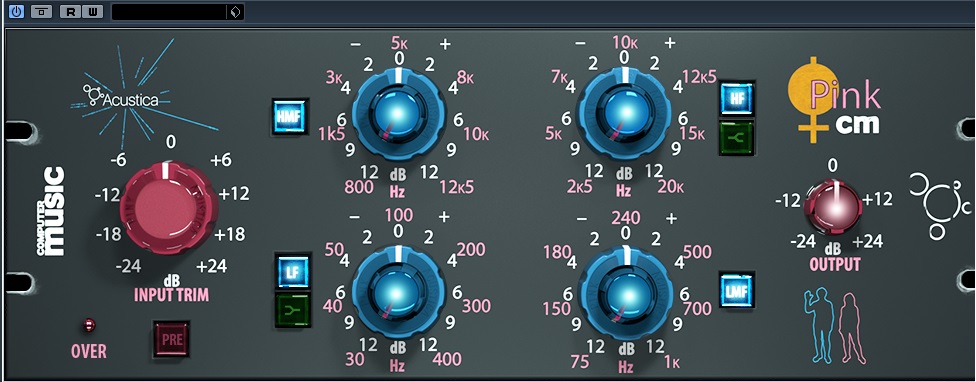Image resolution: width=976 pixels, height=382 pixels.
Task: Toggle the LMF band button
Action: [737, 291]
